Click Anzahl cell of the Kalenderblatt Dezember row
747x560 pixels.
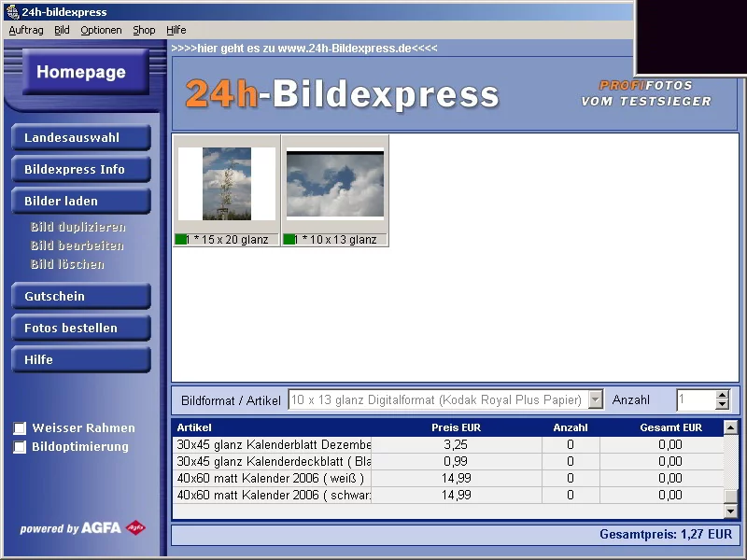coord(571,445)
